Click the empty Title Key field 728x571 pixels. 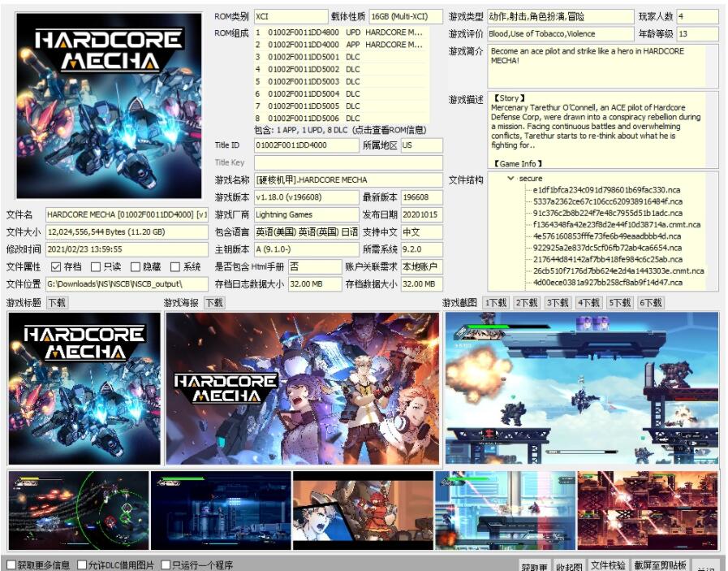coord(348,162)
